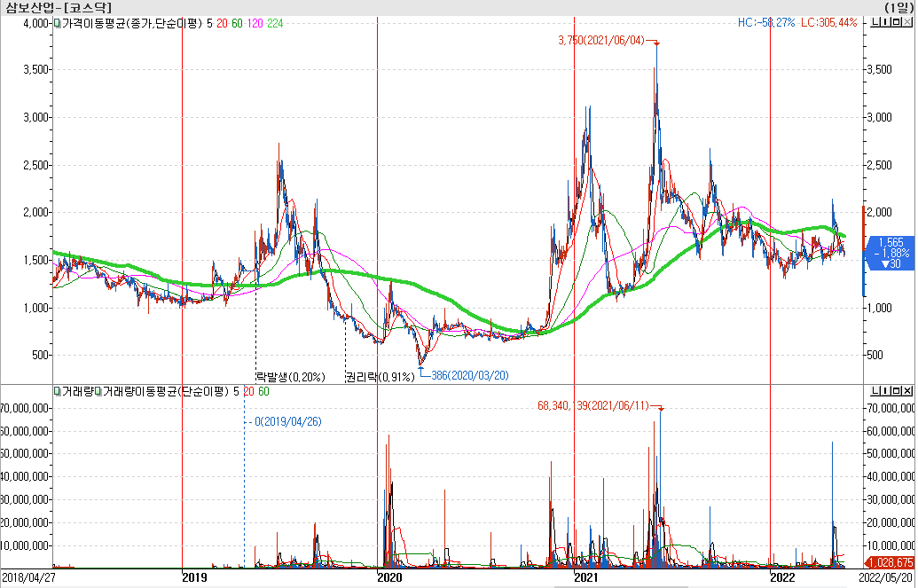
Task: Toggle the 가격이동평균 indicator square icon
Action: (57, 23)
